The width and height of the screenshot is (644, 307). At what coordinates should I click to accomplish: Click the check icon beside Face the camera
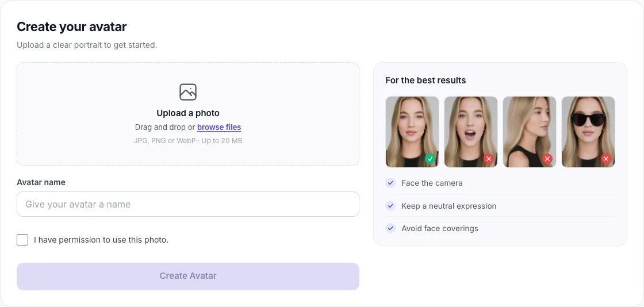(390, 183)
